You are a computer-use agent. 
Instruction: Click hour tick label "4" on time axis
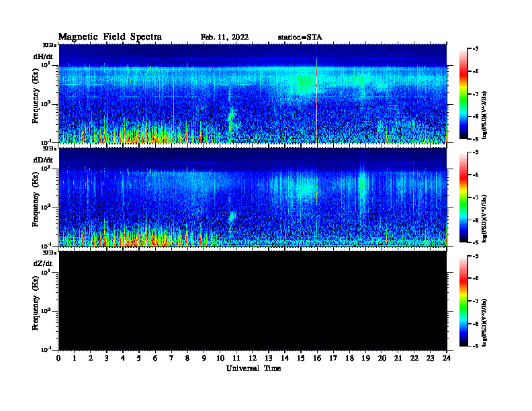(123, 359)
